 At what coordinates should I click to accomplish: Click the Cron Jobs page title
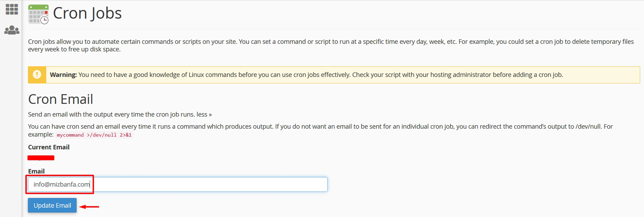pos(87,13)
